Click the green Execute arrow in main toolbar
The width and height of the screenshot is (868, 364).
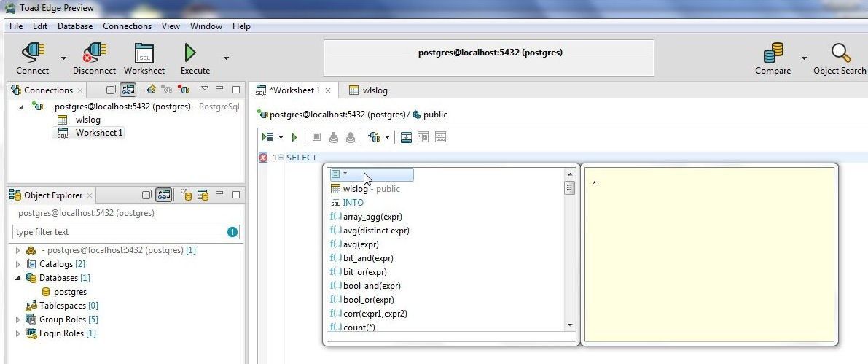tap(190, 53)
